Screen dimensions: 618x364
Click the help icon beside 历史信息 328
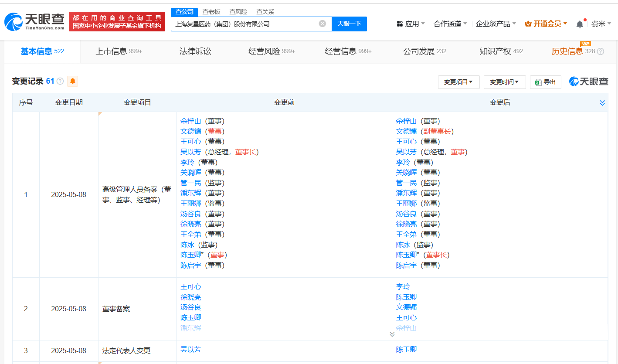point(601,51)
